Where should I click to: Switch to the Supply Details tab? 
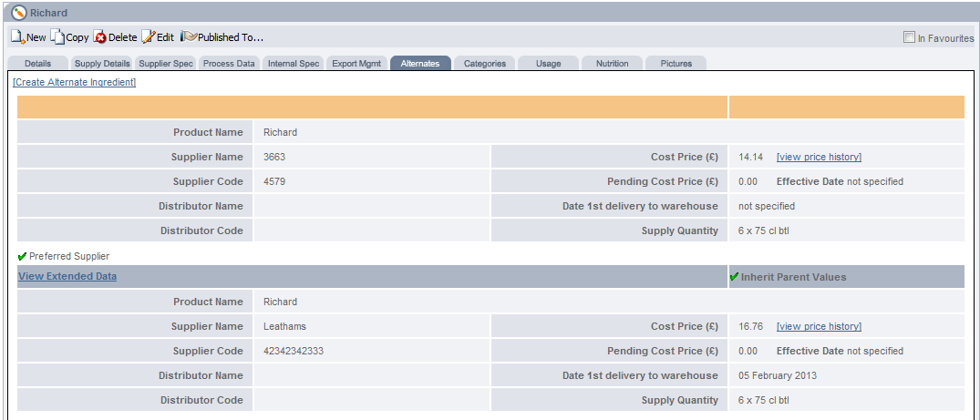point(102,64)
